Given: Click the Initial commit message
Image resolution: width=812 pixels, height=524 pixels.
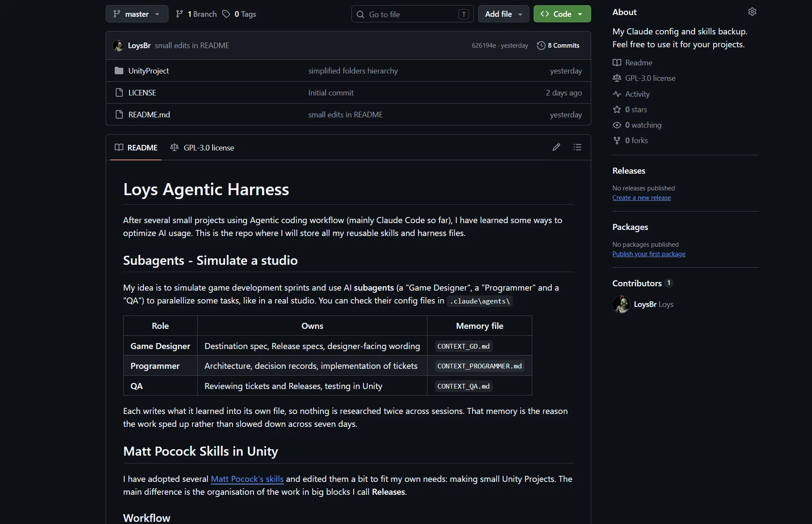Looking at the screenshot, I should tap(331, 93).
